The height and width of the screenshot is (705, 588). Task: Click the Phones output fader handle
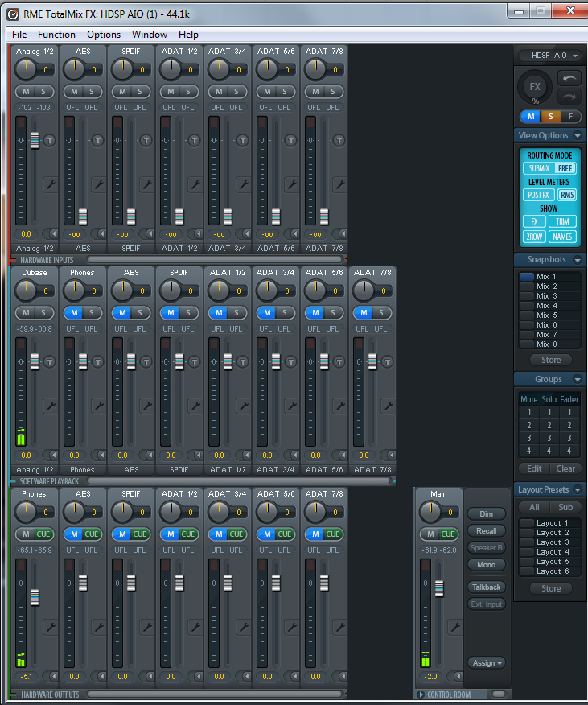coord(35,597)
